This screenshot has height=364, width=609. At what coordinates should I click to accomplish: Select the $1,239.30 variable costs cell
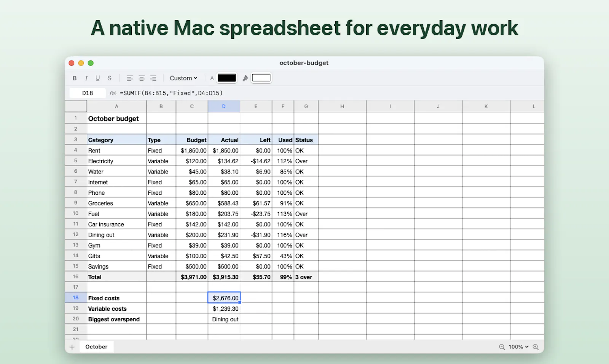(x=224, y=308)
